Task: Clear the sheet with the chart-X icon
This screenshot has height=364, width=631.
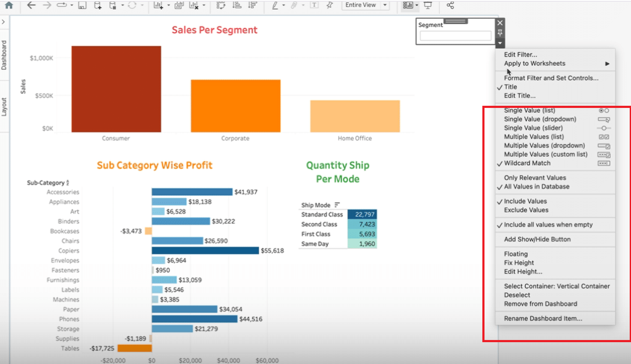Action: pos(194,5)
